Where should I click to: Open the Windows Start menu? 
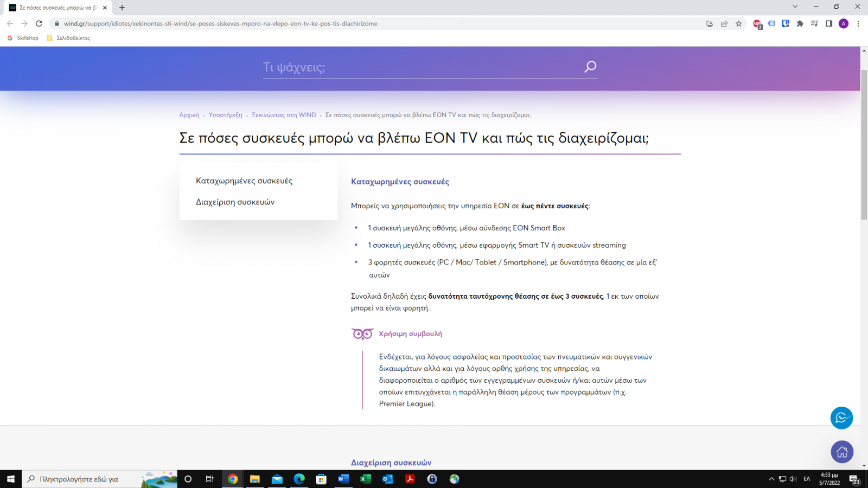tap(11, 479)
